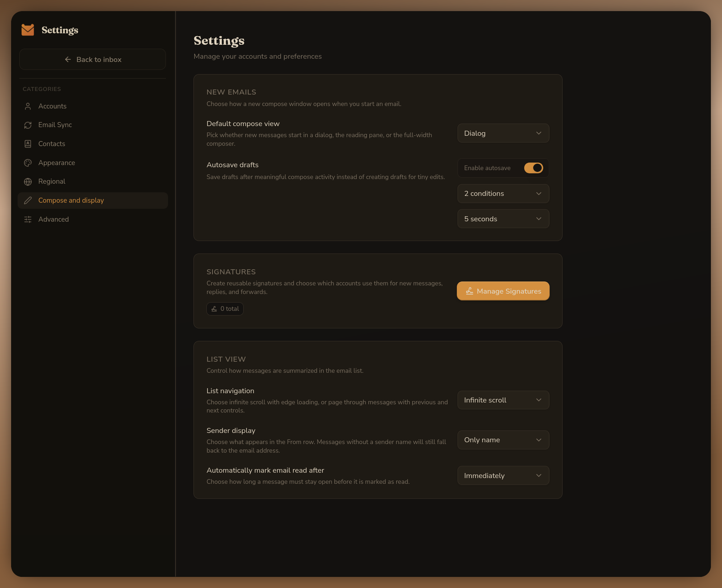
Task: Open the Email Sync category
Action: pos(92,125)
